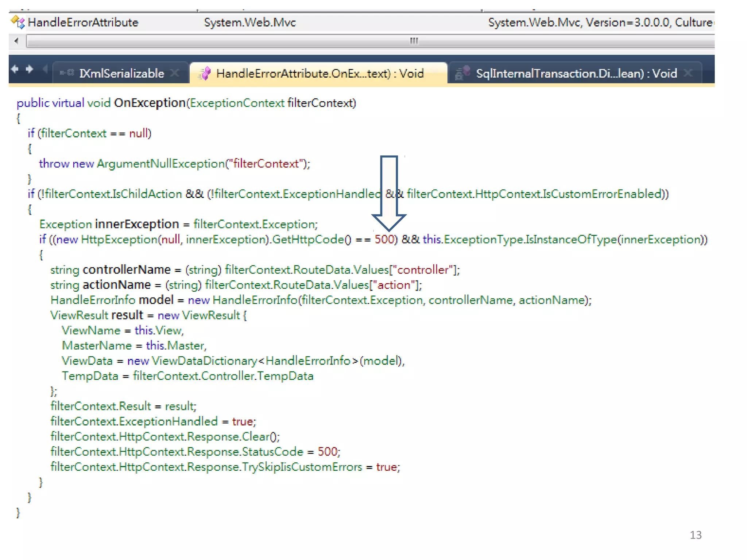Click the GetHttpCode method link

(308, 240)
